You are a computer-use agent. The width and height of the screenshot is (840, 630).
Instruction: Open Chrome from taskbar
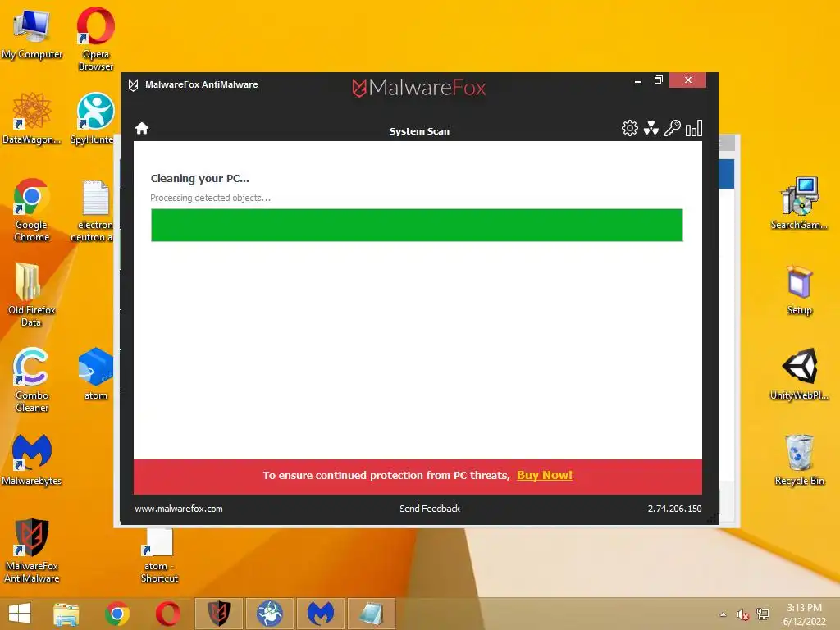[116, 614]
